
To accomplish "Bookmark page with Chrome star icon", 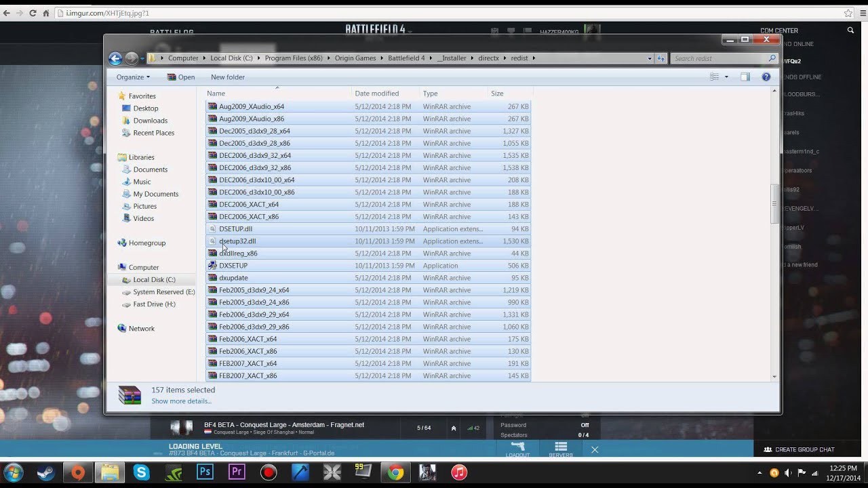I will [848, 13].
